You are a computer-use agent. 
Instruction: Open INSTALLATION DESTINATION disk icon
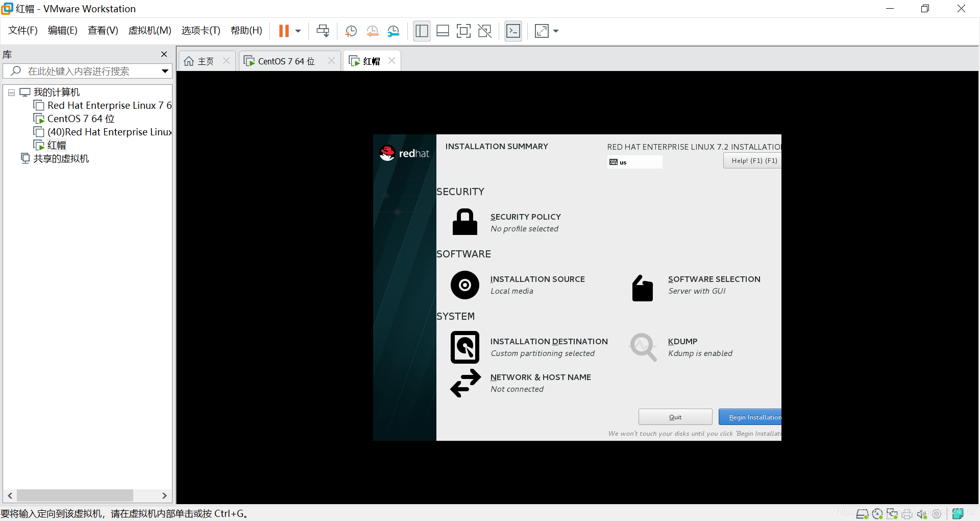pos(464,347)
